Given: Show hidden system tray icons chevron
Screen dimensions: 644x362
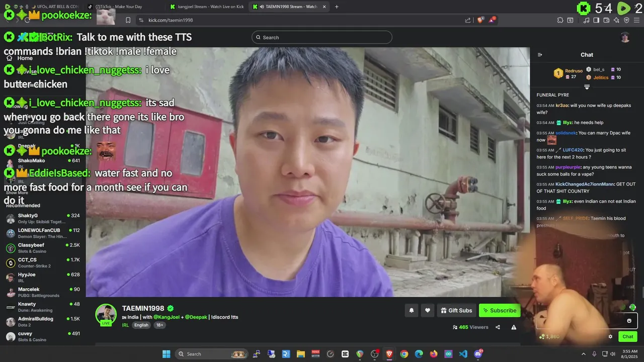Looking at the screenshot, I should tap(584, 354).
